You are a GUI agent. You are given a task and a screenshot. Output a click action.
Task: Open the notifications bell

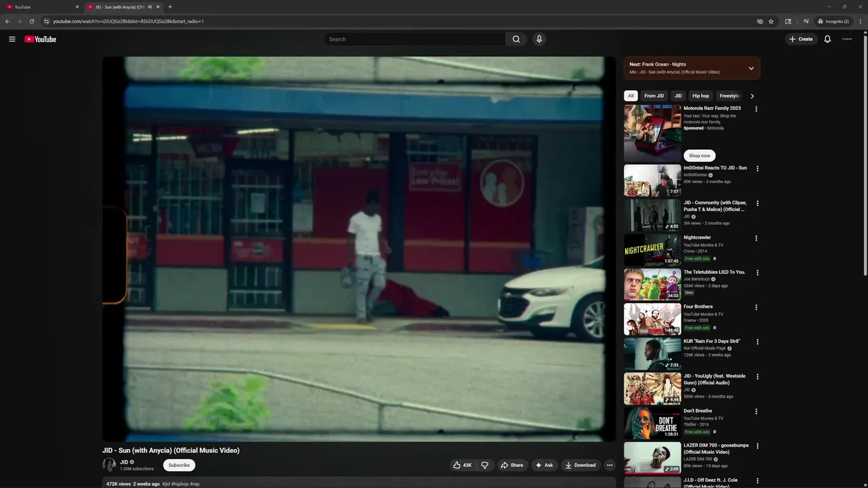pos(827,39)
